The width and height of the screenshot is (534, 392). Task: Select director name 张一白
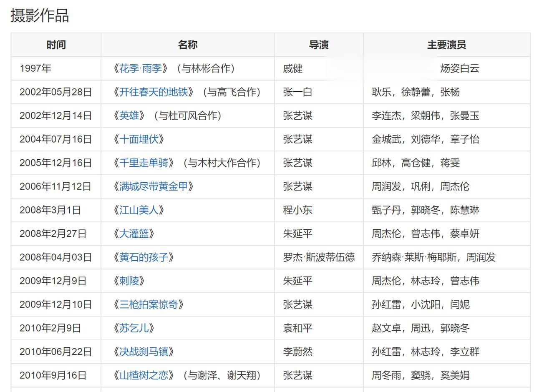(298, 92)
